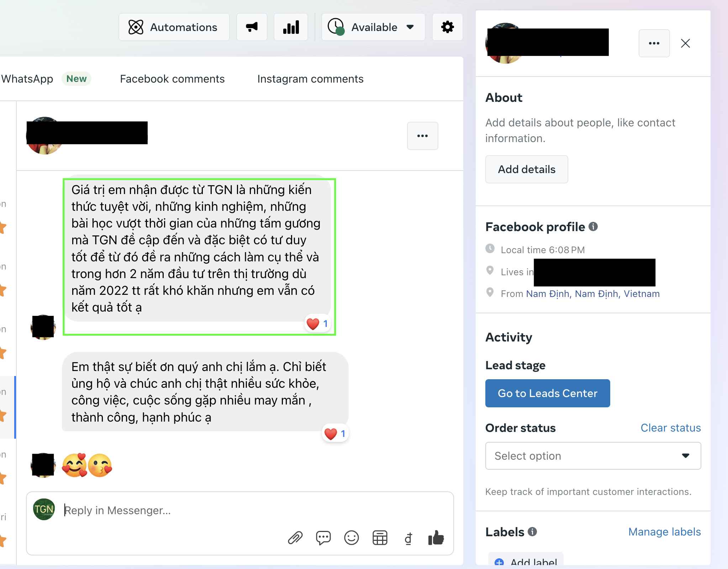Open inbox settings gear icon
The width and height of the screenshot is (728, 569).
point(447,27)
